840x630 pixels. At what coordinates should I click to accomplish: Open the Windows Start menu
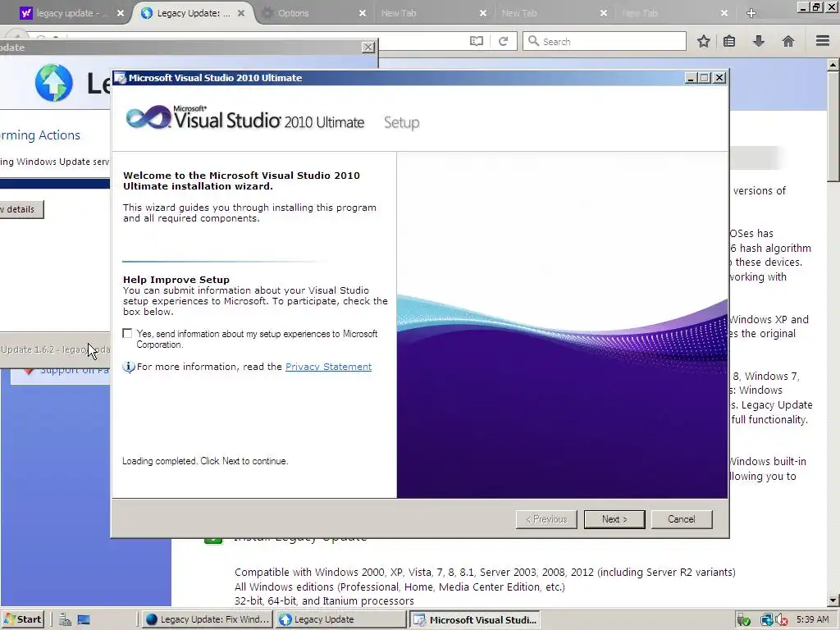click(x=22, y=619)
